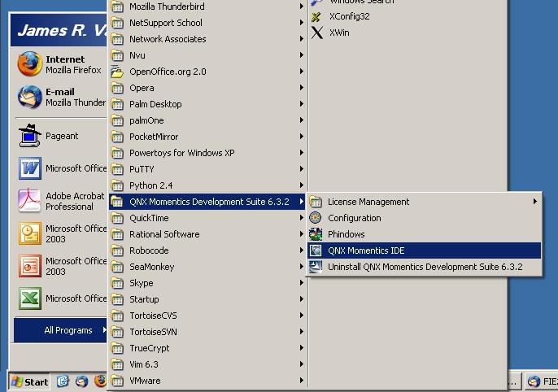Launch QNX Momentics IDE icon

pos(316,250)
